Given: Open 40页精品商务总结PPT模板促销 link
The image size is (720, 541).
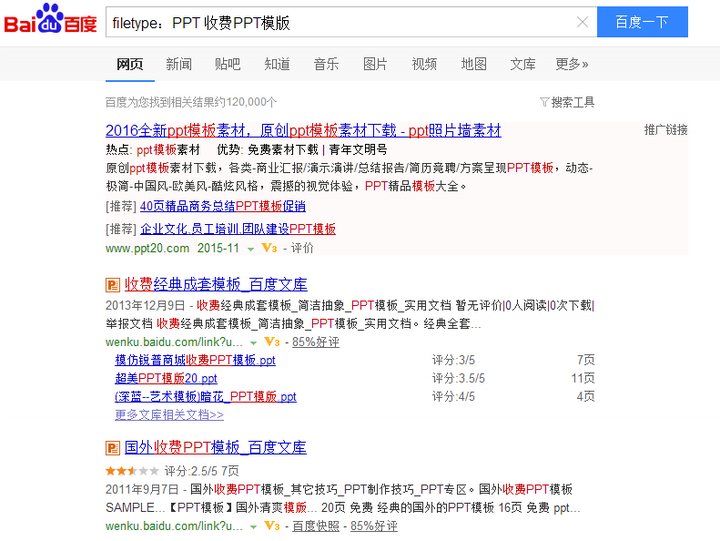Looking at the screenshot, I should 223,206.
